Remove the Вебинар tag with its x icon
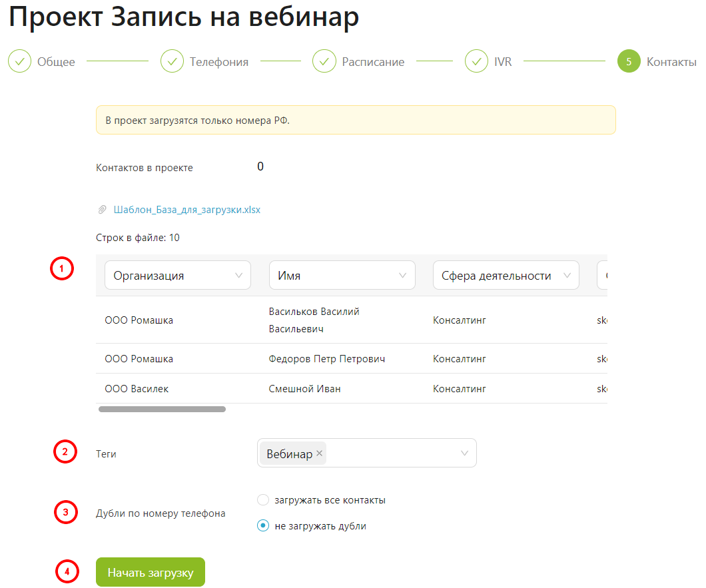Viewport: 706px width, 588px height. 320,453
